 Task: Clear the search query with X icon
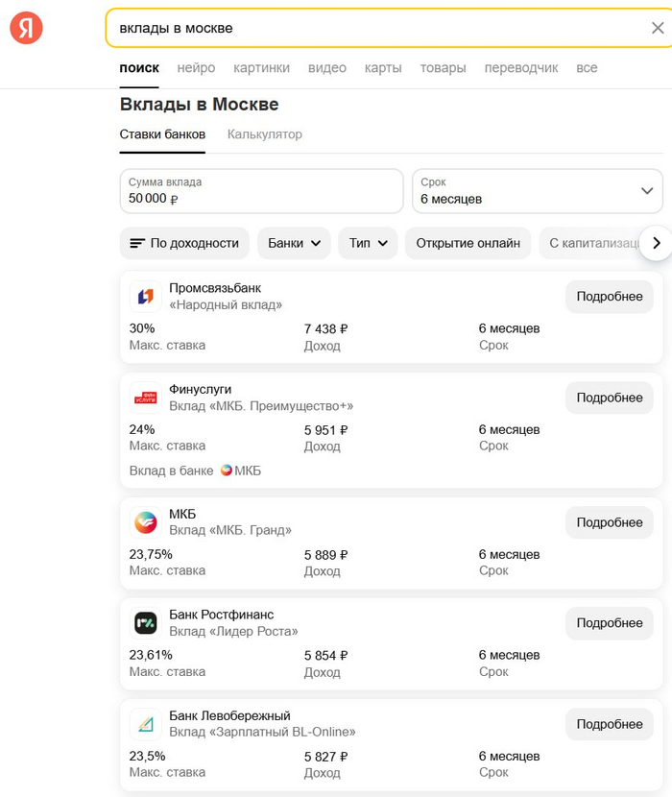click(658, 28)
